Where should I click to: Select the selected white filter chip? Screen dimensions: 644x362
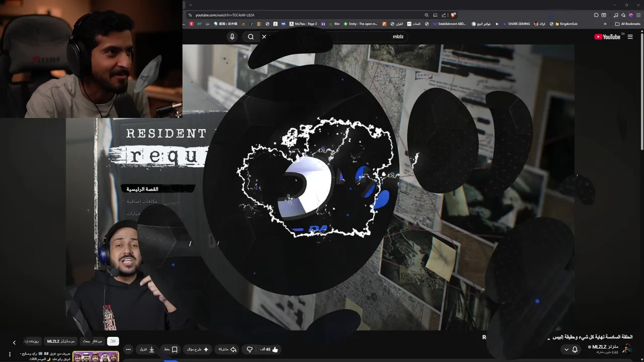pyautogui.click(x=113, y=341)
